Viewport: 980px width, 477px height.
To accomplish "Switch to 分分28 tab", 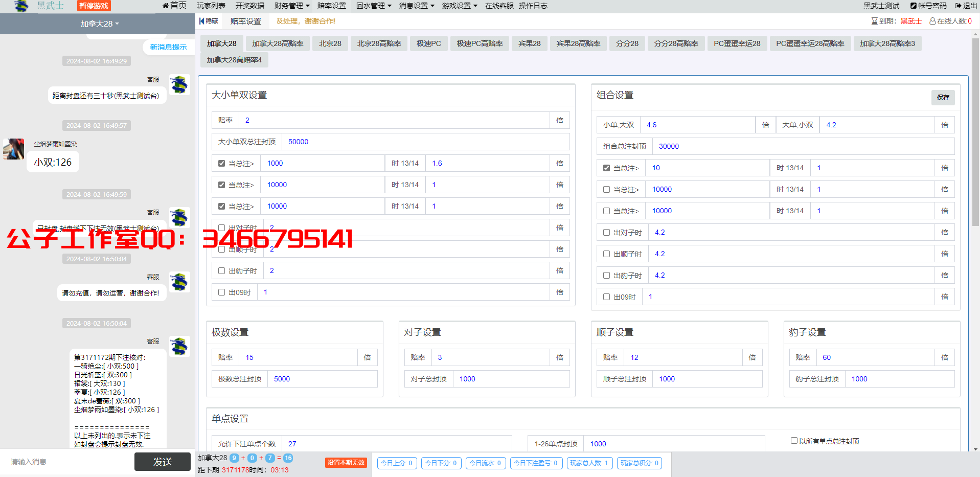I will coord(627,43).
